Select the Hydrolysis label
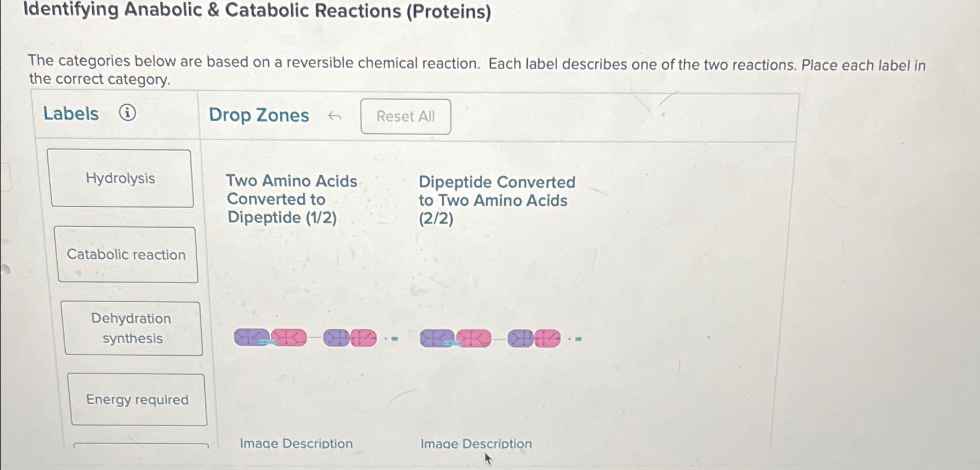 [121, 178]
